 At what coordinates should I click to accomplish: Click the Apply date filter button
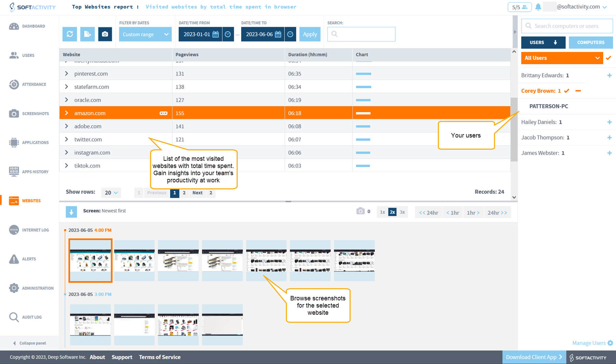point(310,34)
